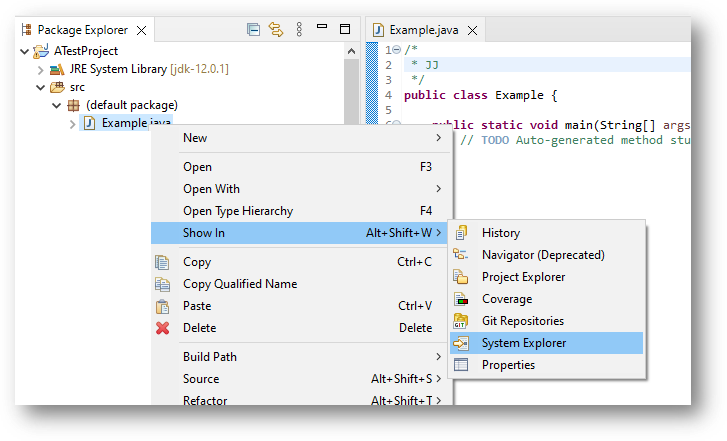727x441 pixels.
Task: Click the Copy icon in context menu
Action: (163, 262)
